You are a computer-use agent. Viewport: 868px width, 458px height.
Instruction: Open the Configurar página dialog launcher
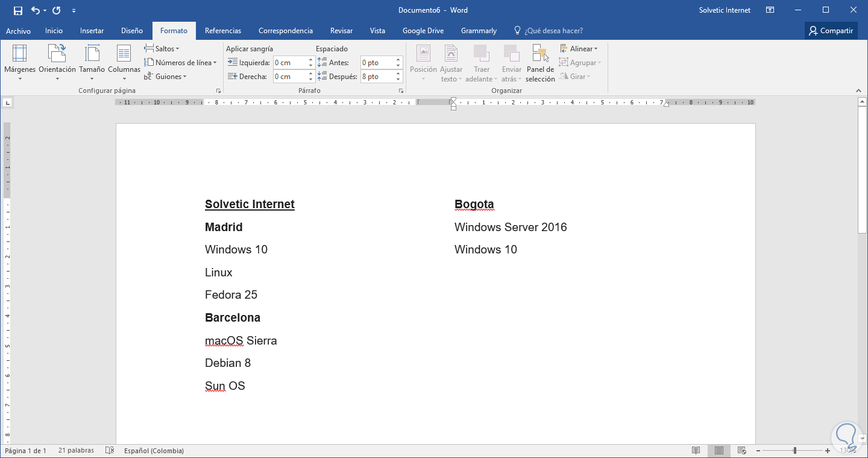coord(218,91)
